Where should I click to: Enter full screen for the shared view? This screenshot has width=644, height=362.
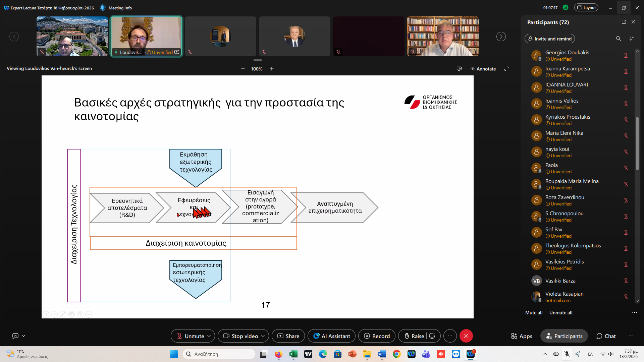506,69
